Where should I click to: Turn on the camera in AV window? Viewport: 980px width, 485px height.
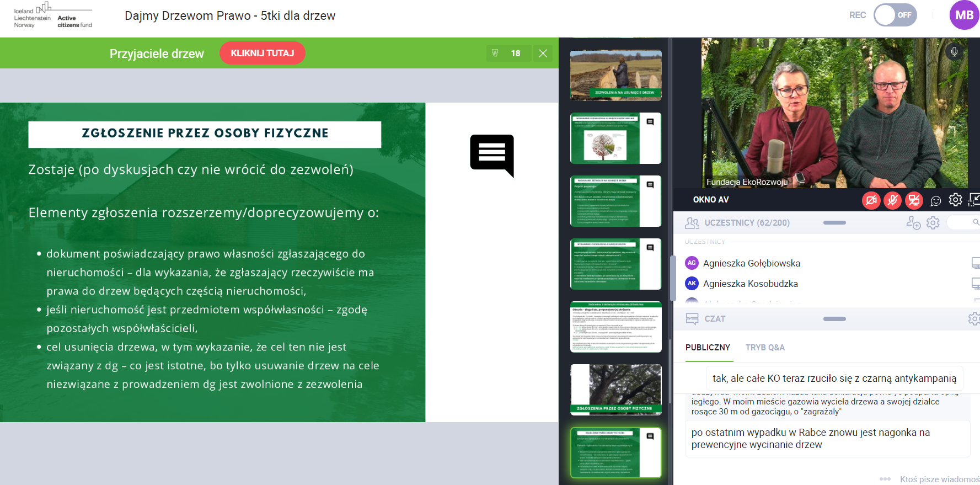pos(871,200)
